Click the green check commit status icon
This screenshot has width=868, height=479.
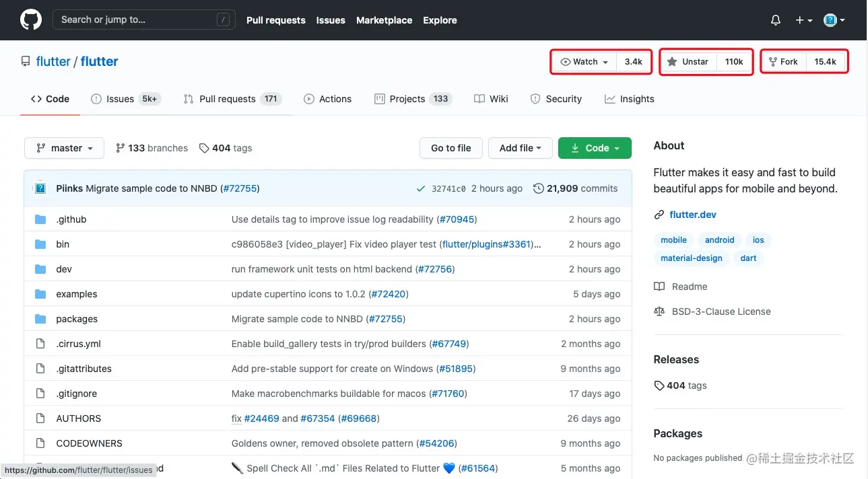point(421,188)
